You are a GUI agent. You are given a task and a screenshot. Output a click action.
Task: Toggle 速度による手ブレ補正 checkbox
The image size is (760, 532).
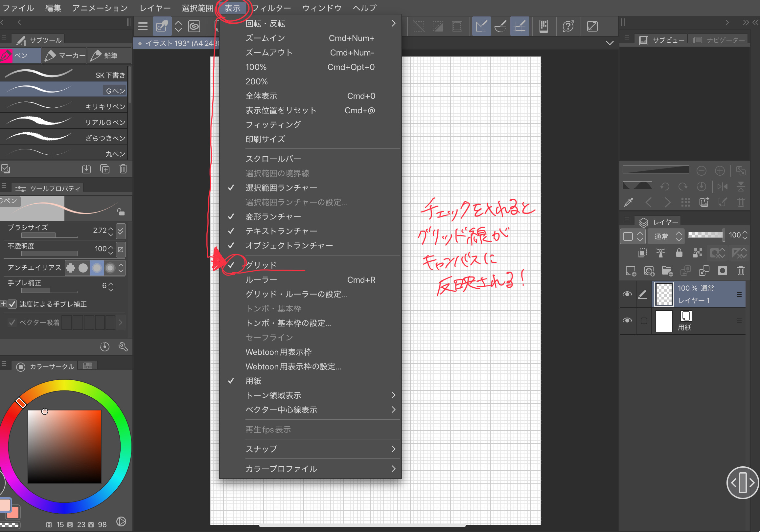(x=12, y=304)
